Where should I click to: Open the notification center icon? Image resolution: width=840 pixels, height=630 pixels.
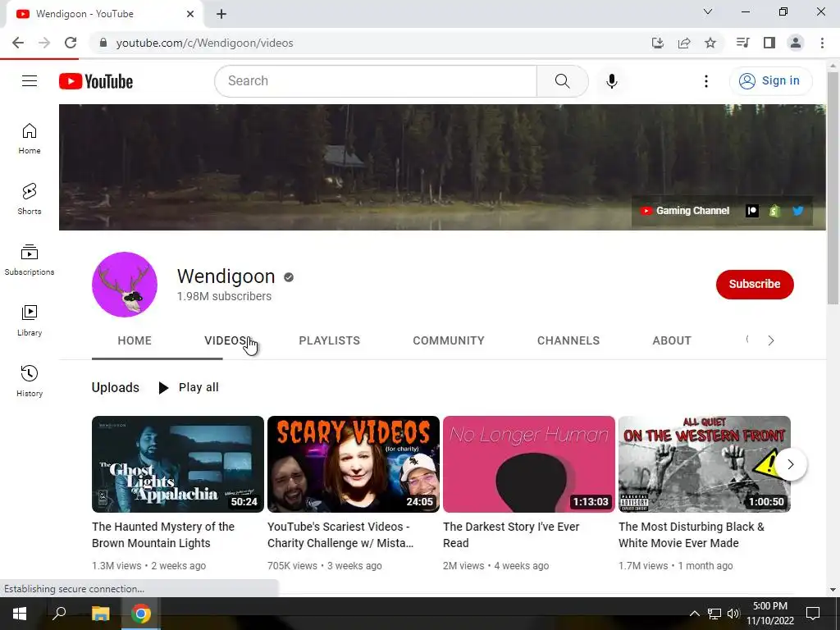click(813, 614)
